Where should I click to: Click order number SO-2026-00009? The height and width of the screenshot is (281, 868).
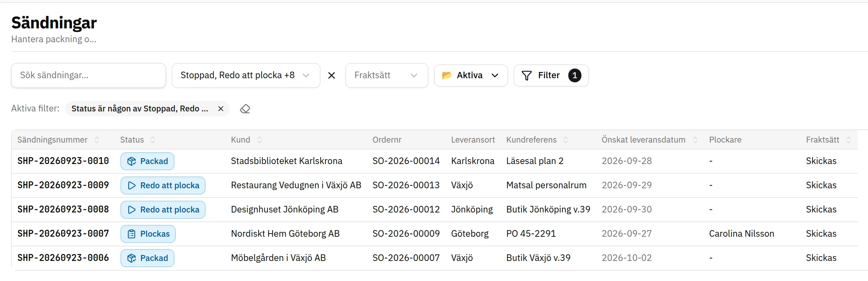pos(406,234)
